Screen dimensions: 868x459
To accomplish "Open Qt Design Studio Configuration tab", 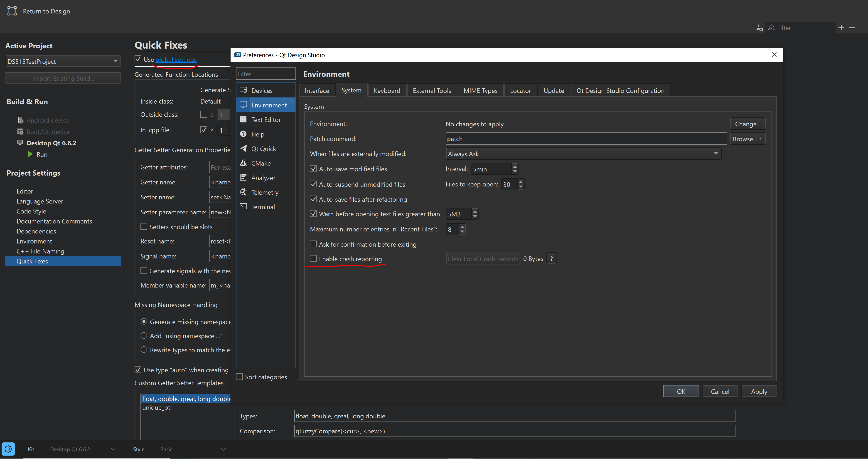I will click(620, 90).
